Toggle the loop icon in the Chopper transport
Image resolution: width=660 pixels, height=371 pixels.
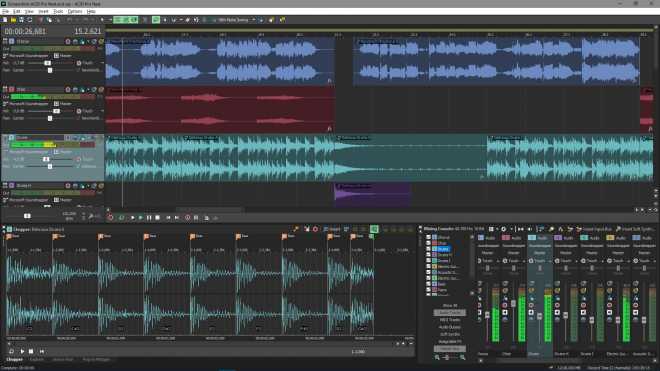(x=11, y=351)
